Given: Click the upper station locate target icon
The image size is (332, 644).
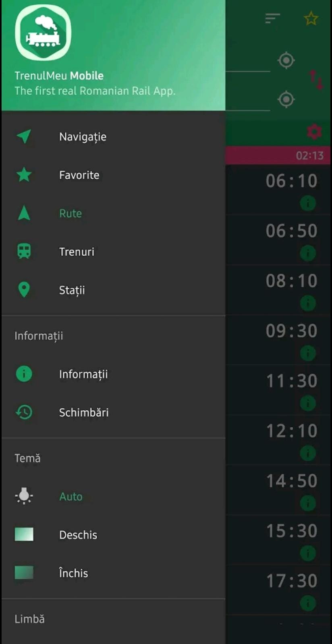Looking at the screenshot, I should coord(286,60).
